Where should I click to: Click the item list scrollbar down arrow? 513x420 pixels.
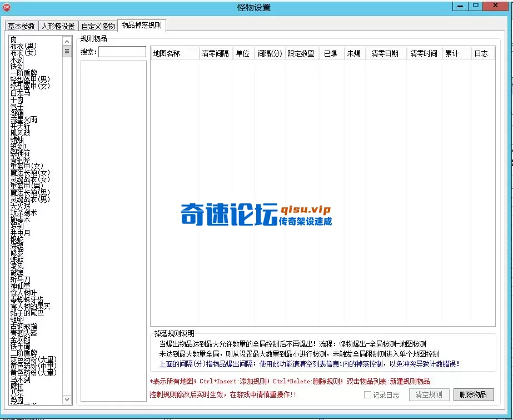pyautogui.click(x=67, y=399)
